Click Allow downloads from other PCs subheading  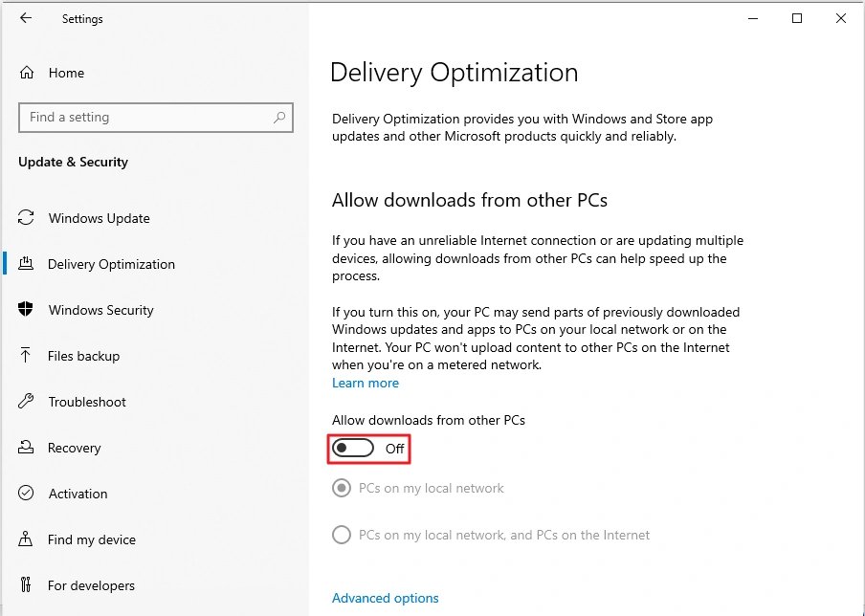coord(470,200)
